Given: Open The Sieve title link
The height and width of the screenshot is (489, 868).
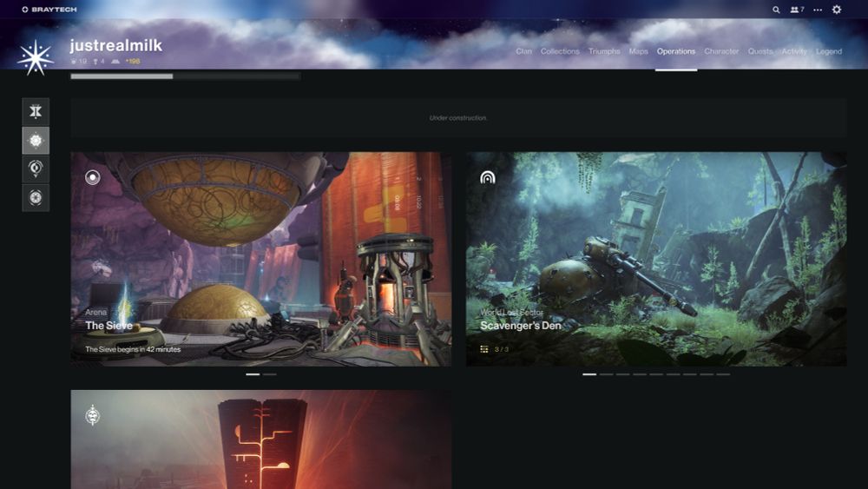Looking at the screenshot, I should point(108,326).
